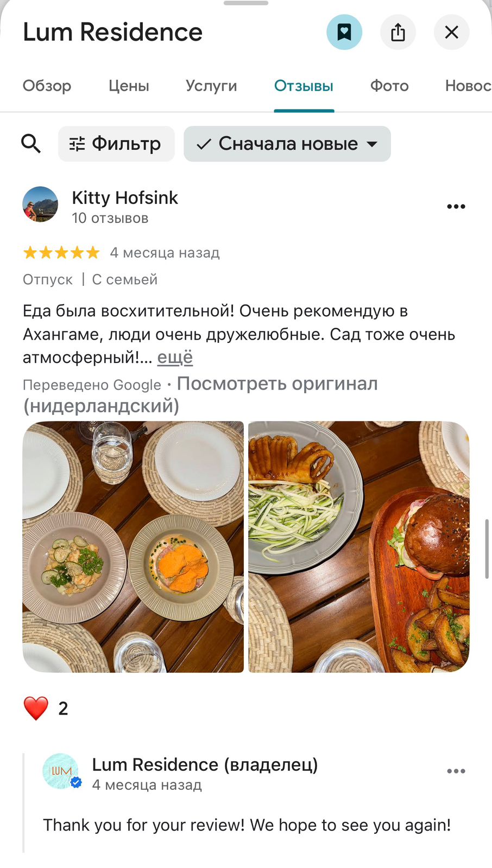View original Dutch review text
492x868 pixels.
click(201, 394)
